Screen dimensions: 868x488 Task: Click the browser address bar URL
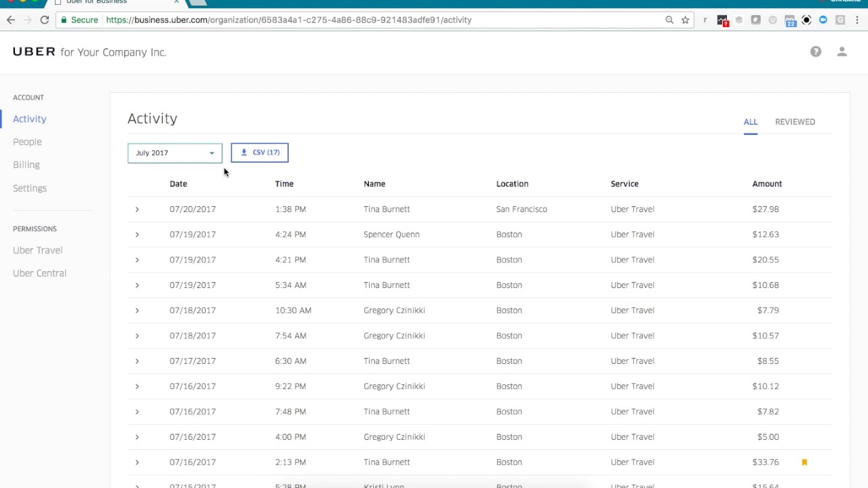(x=289, y=20)
